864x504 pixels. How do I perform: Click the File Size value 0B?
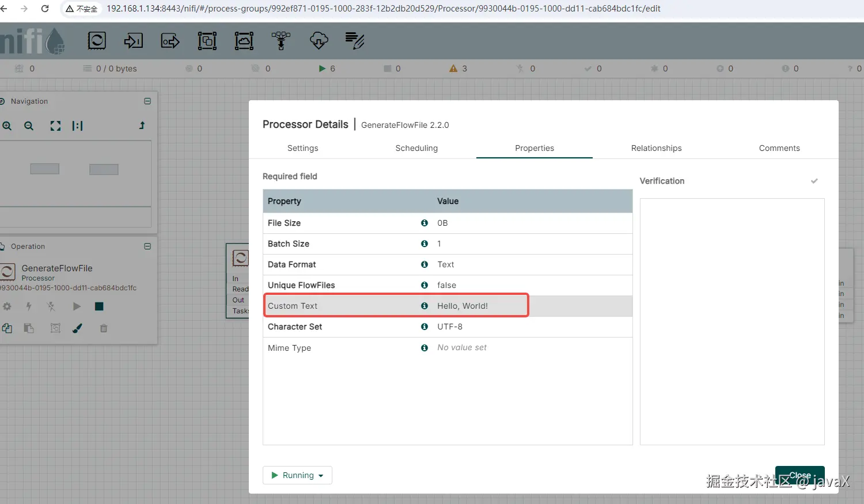pos(442,223)
